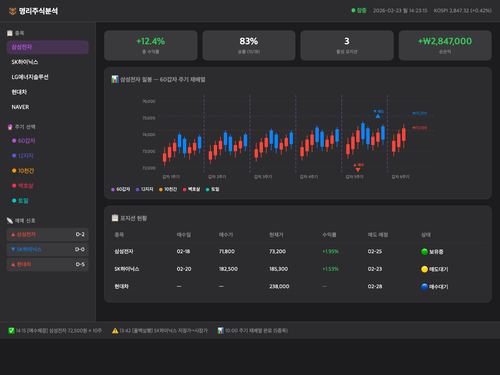Screen dimensions: 500x375
Task: Click the 238,000 current price cell
Action: pyautogui.click(x=279, y=286)
